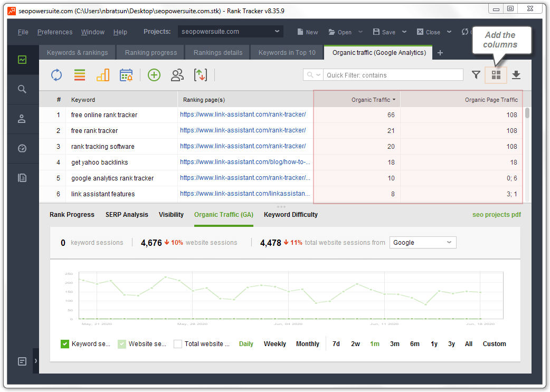Switch to Ranking progress tab

[x=151, y=53]
